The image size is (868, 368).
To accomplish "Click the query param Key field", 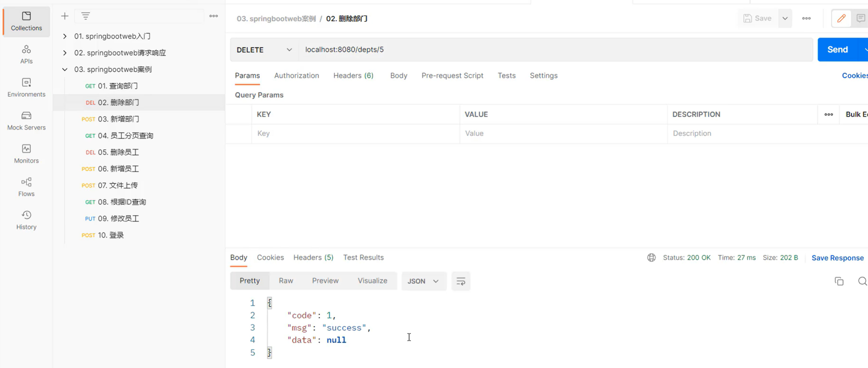I will [x=356, y=134].
